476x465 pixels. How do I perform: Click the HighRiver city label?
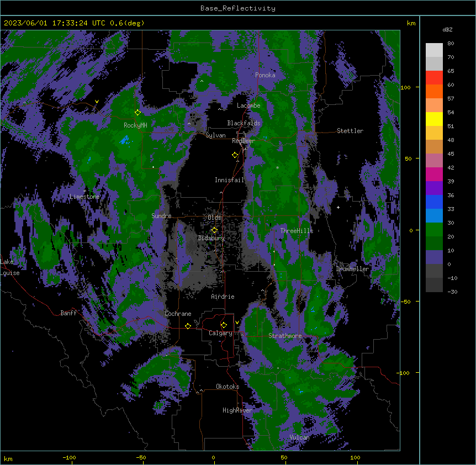pyautogui.click(x=237, y=410)
